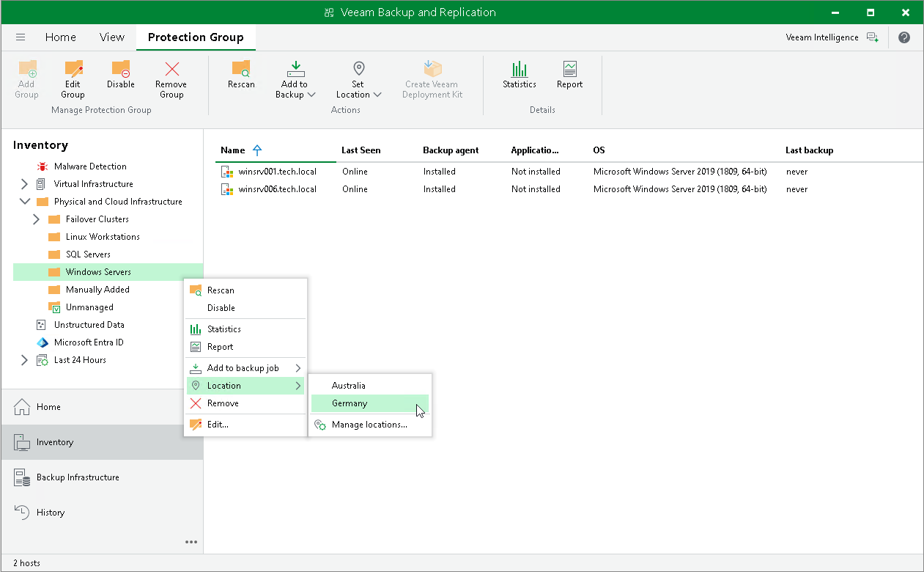
Task: Click the '2 hosts' status bar text
Action: [x=26, y=563]
